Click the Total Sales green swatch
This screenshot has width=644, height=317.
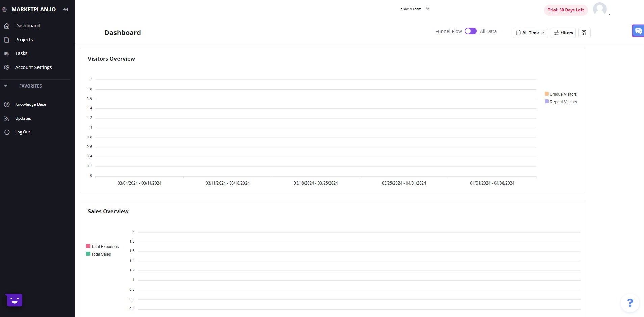coord(88,254)
